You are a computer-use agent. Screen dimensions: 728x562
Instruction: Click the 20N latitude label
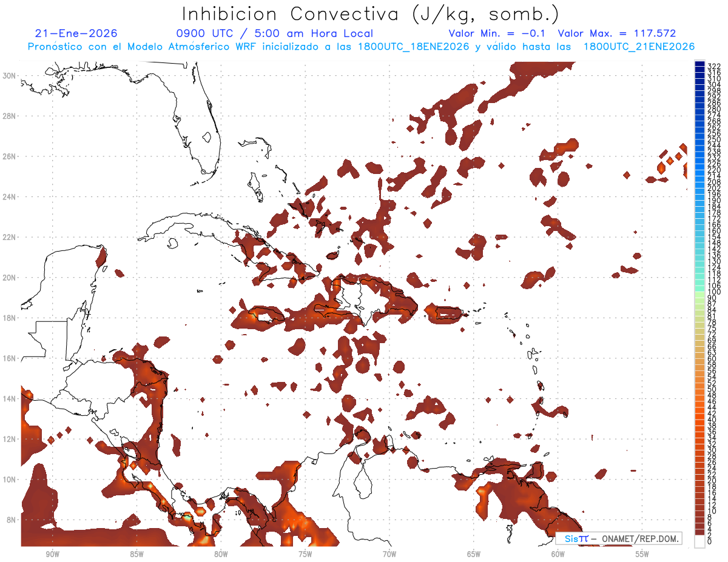point(10,277)
